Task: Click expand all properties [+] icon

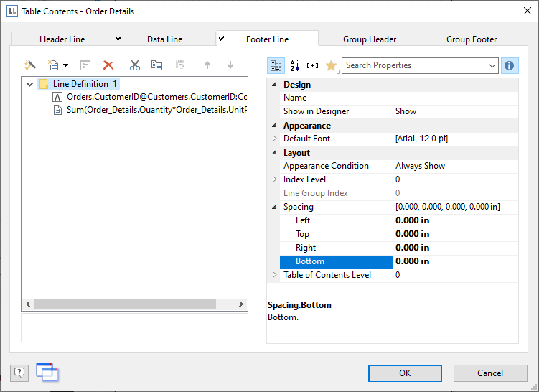Action: (312, 65)
